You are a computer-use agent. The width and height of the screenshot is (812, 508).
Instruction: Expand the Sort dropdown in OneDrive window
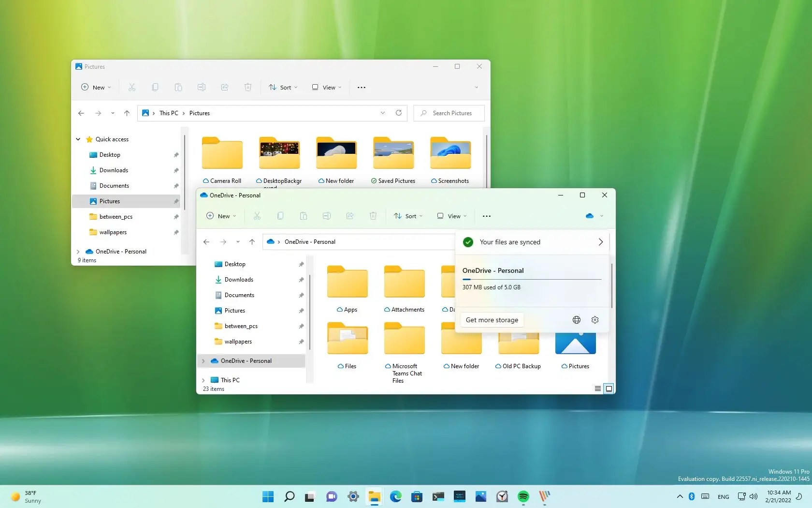(x=408, y=216)
